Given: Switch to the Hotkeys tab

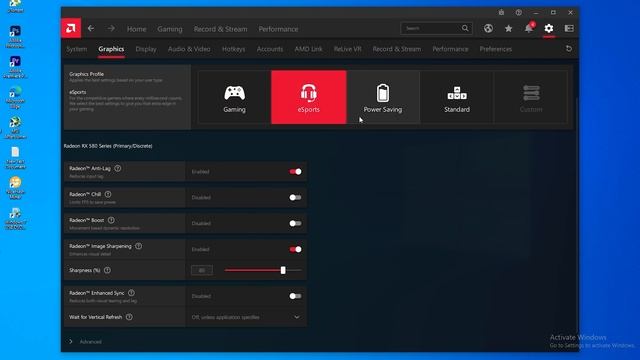Looking at the screenshot, I should coord(233,49).
